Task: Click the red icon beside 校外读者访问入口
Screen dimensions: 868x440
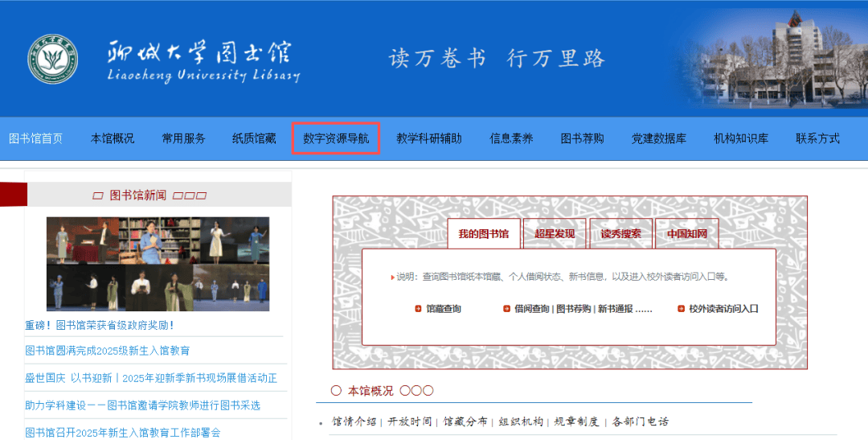Action: pyautogui.click(x=681, y=309)
